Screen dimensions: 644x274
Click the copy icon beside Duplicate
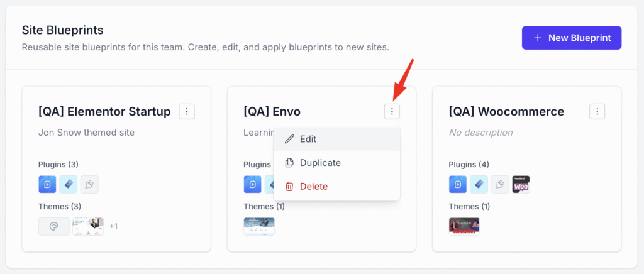tap(289, 163)
